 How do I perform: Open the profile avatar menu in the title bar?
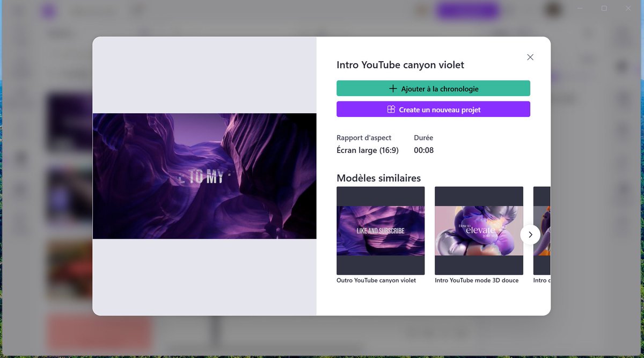(x=553, y=10)
